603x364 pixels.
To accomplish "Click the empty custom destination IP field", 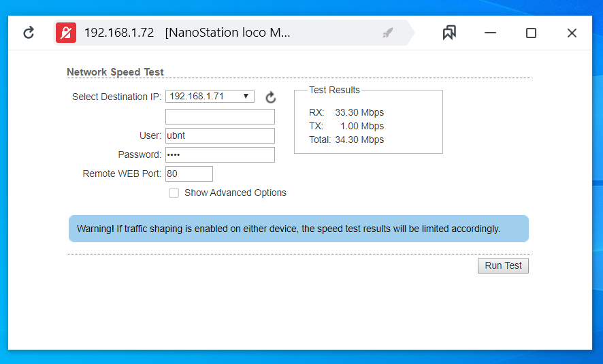I will (x=220, y=116).
